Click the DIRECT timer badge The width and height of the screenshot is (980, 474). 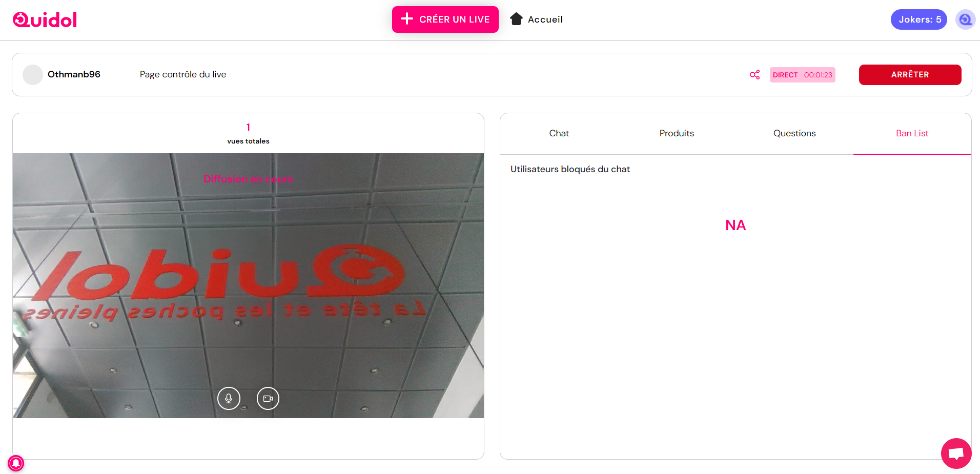coord(802,75)
